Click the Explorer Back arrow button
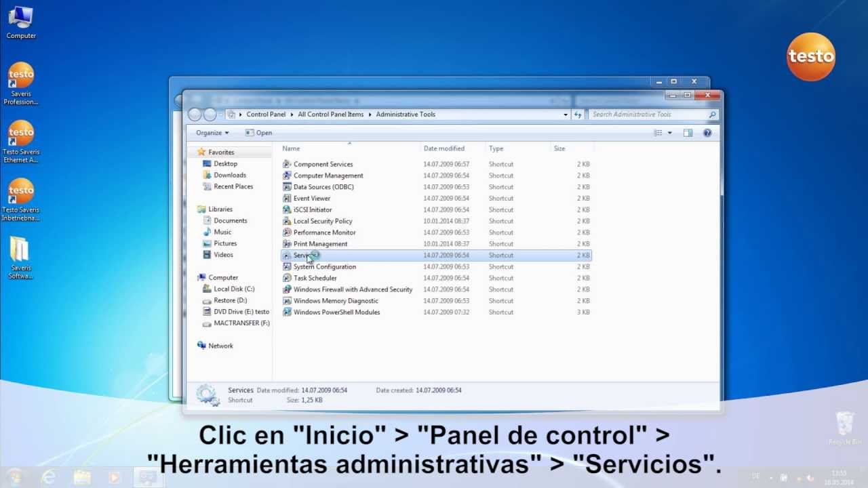Image resolution: width=868 pixels, height=488 pixels. click(195, 115)
